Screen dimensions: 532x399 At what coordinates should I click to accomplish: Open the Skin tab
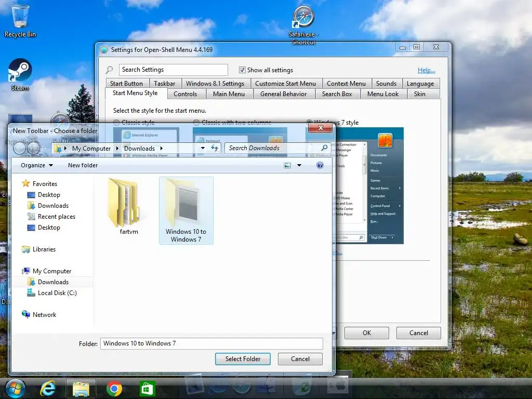click(x=420, y=94)
